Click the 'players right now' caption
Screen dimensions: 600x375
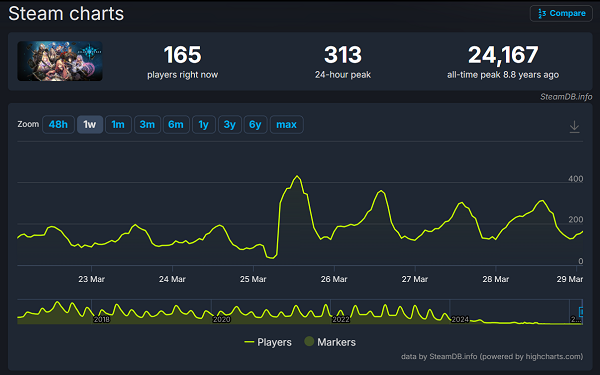pos(183,75)
